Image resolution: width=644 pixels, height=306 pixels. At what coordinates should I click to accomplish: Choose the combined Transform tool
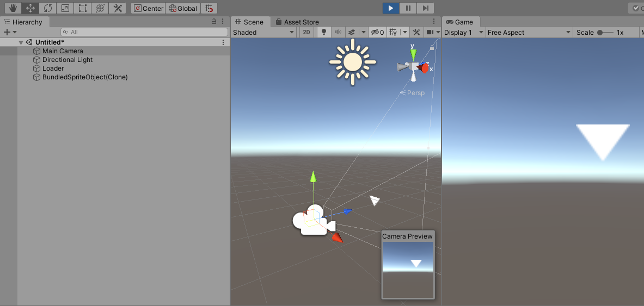100,8
